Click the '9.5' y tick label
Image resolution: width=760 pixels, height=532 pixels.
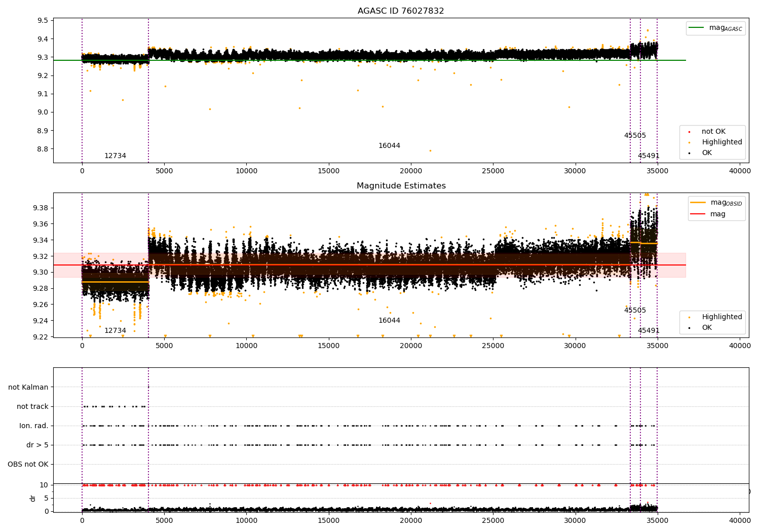click(x=43, y=21)
